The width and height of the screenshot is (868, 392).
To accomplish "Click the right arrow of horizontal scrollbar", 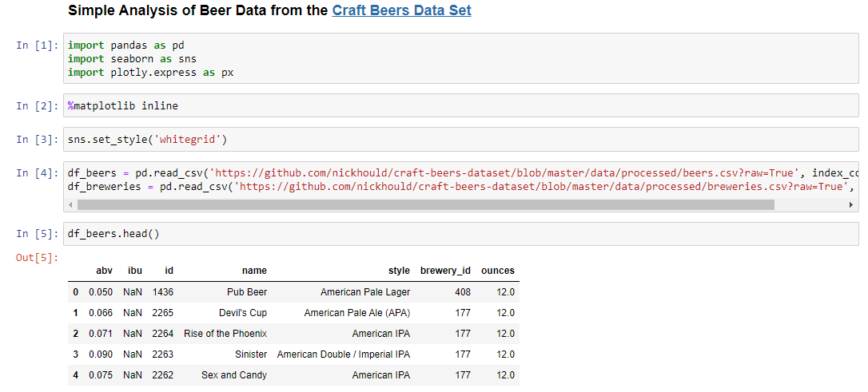I will click(x=851, y=204).
